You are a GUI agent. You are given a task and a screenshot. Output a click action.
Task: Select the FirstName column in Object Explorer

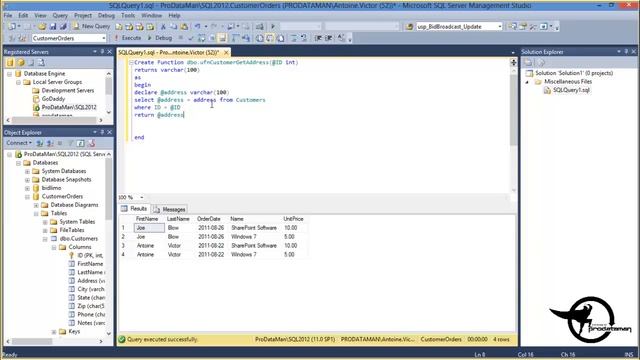pyautogui.click(x=90, y=264)
